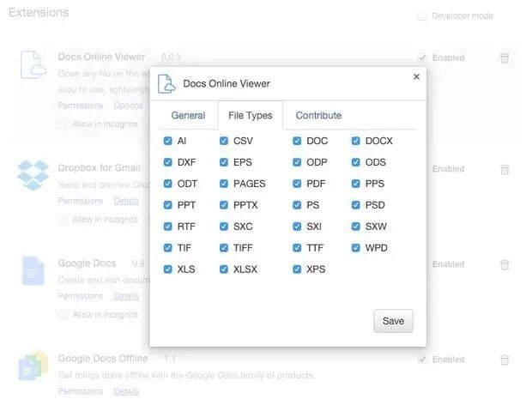Disable the SXI checkbox

(297, 227)
